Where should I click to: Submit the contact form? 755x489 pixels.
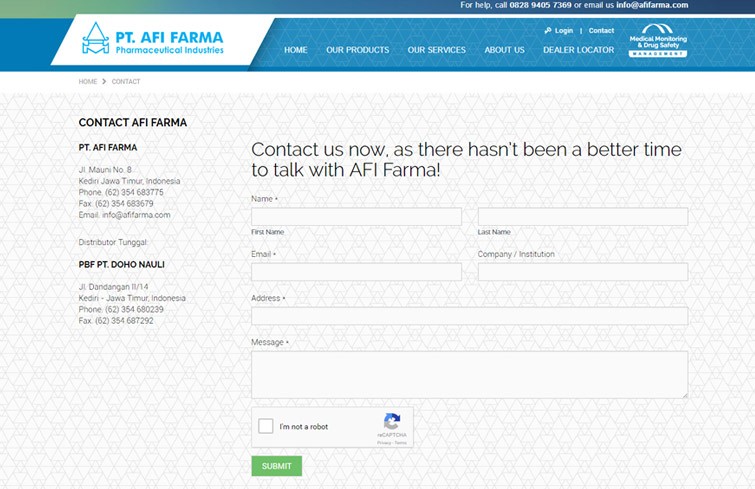coord(276,466)
